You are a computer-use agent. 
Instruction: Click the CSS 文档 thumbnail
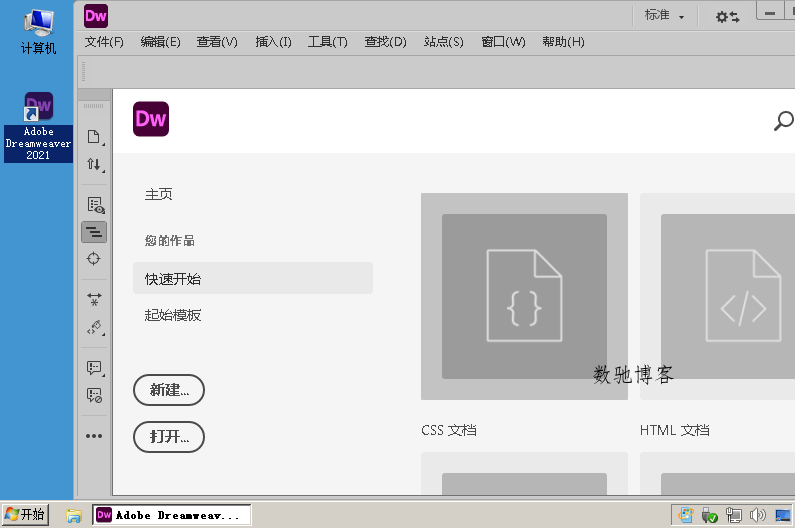coord(524,296)
